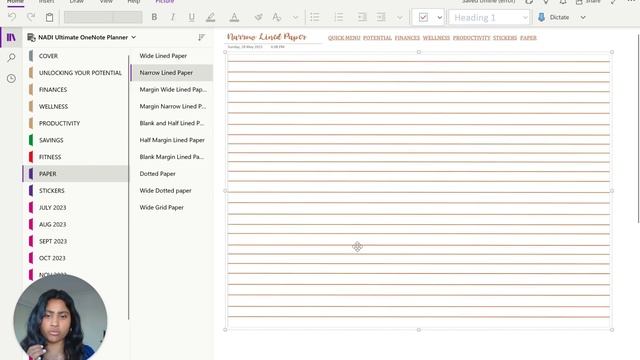Open the Blank and Half Lined Paper page

pos(172,123)
